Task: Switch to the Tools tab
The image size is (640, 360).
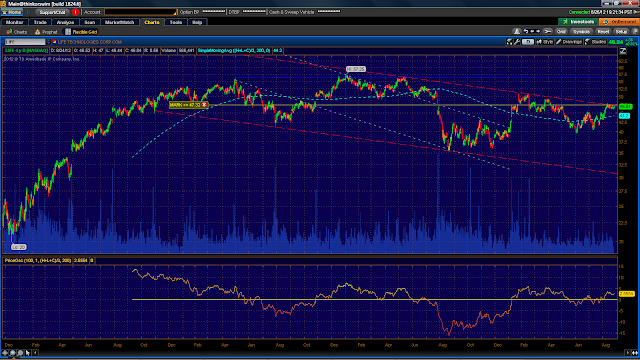Action: [176, 22]
